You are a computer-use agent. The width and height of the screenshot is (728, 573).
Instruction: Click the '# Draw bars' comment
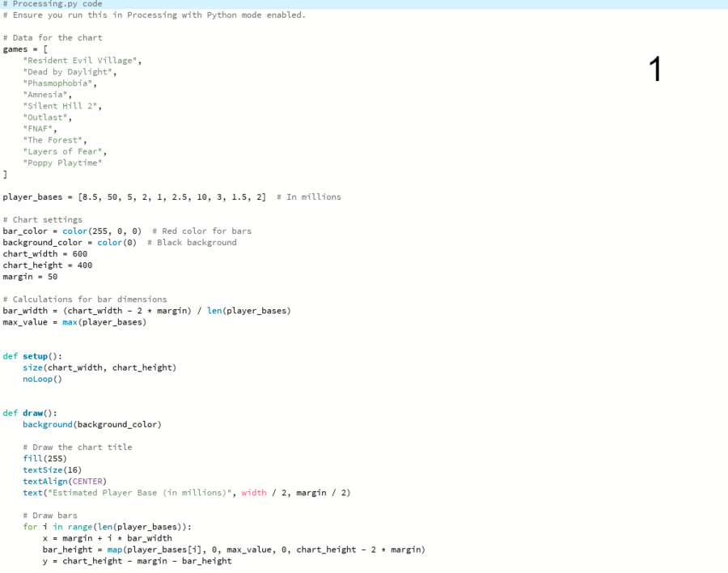[50, 516]
